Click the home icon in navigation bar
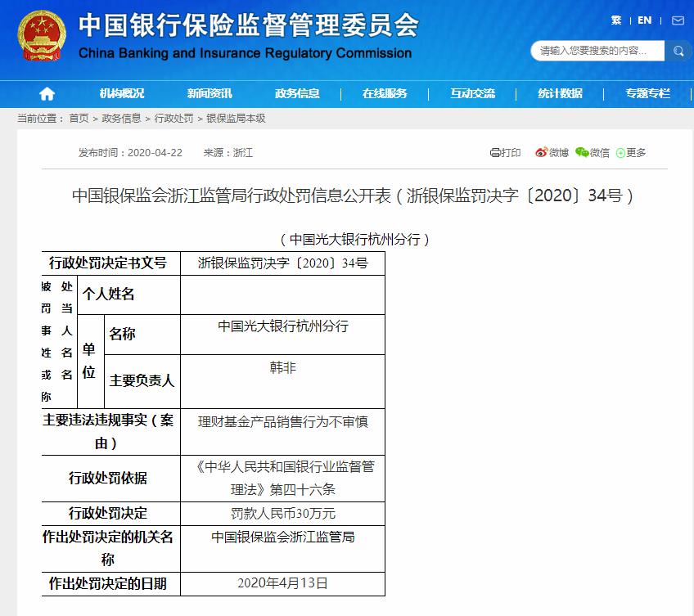The width and height of the screenshot is (694, 616). [47, 94]
